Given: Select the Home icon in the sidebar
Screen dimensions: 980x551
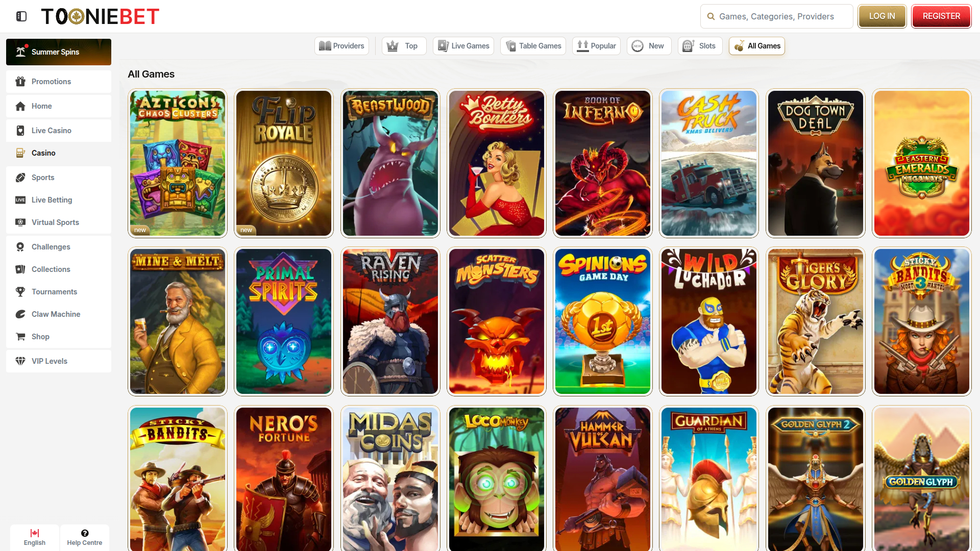Looking at the screenshot, I should click(20, 106).
